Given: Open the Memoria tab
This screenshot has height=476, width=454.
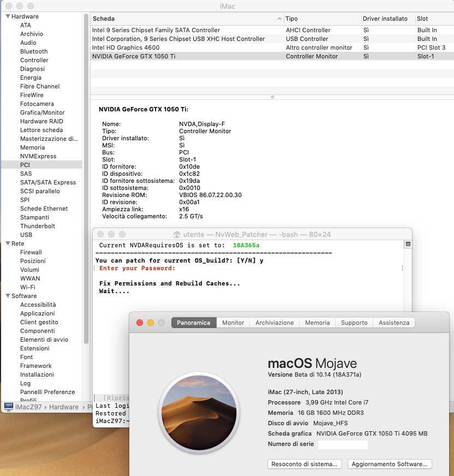Looking at the screenshot, I should [318, 323].
